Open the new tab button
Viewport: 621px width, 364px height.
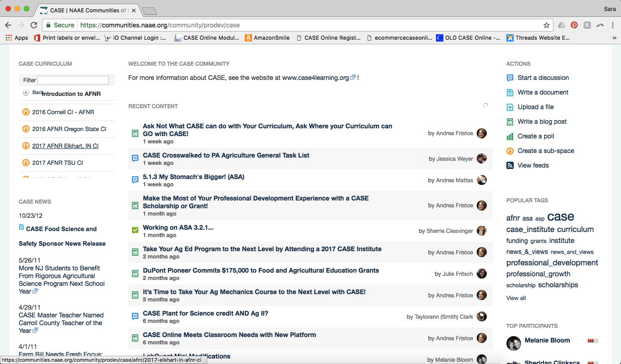tap(149, 11)
